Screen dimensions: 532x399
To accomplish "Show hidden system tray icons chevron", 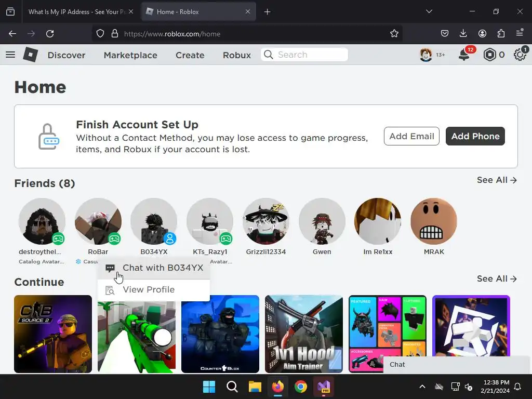I will pos(422,387).
